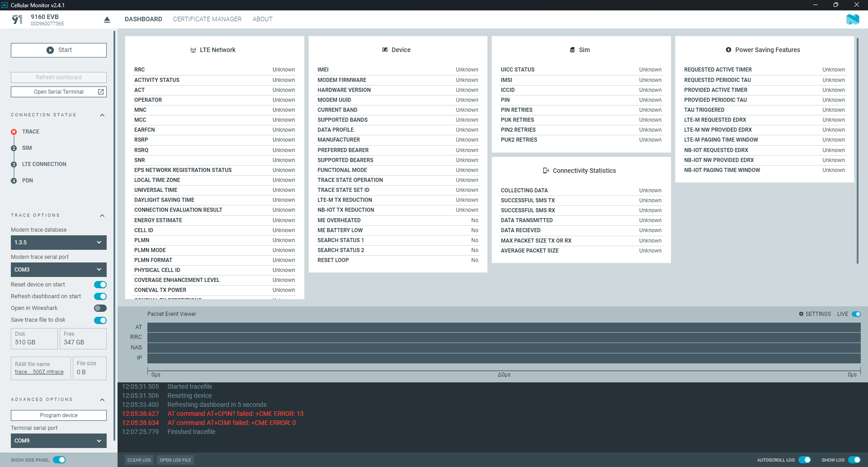Toggle the Autoscroll Log switch

[x=804, y=460]
